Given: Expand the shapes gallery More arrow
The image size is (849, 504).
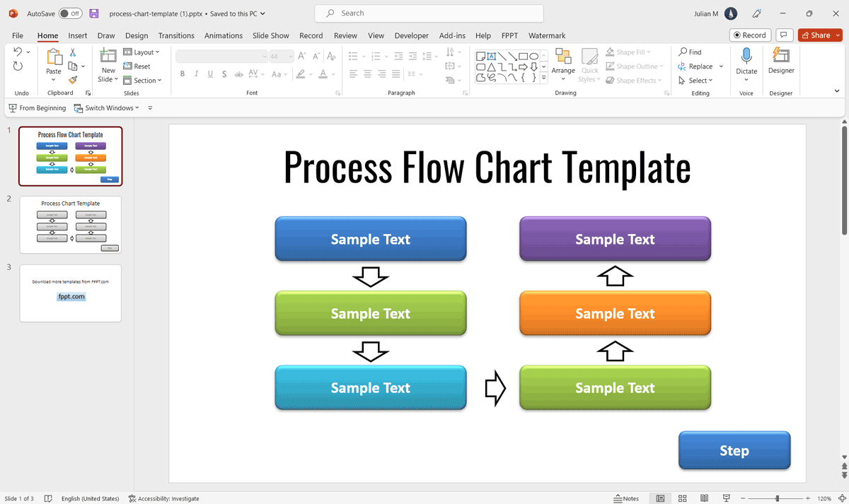Looking at the screenshot, I should click(544, 78).
